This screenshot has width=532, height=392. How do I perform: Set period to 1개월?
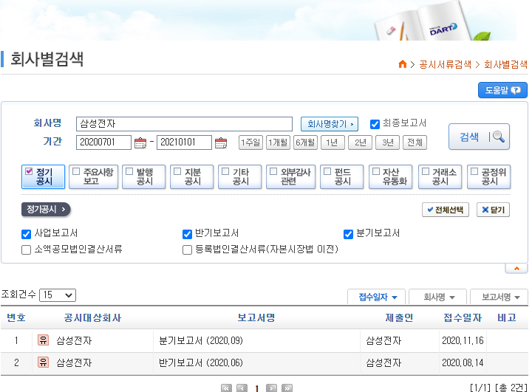point(279,142)
